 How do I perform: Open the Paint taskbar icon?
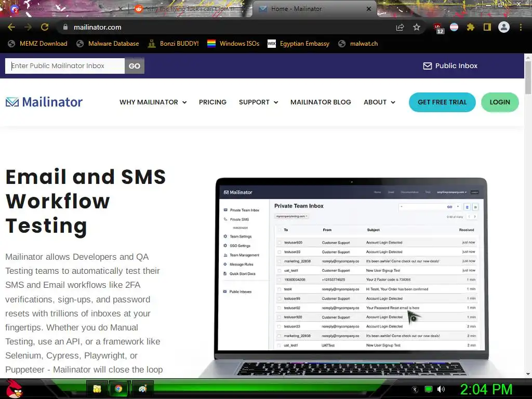[x=142, y=389]
